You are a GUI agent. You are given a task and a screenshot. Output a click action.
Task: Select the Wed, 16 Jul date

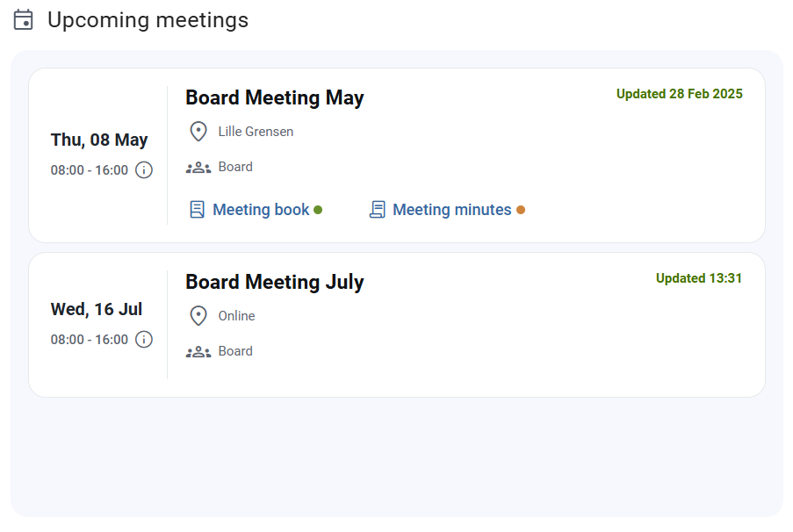click(97, 309)
